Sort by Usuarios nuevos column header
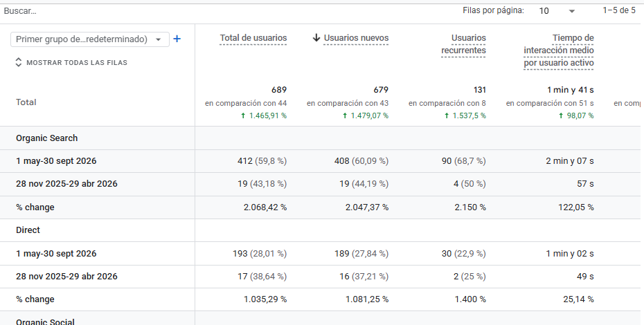The image size is (644, 325). pos(356,38)
